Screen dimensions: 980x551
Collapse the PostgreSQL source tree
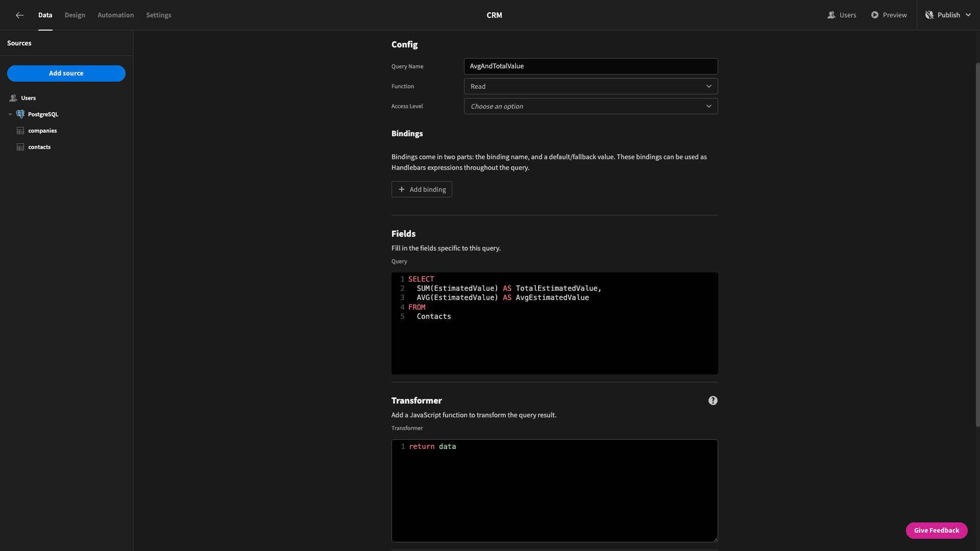pyautogui.click(x=10, y=114)
